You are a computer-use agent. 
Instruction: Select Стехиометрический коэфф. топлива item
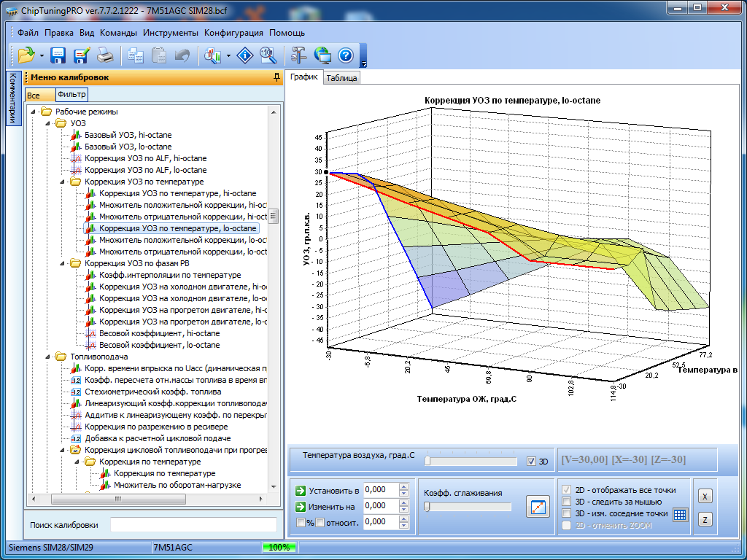click(153, 392)
